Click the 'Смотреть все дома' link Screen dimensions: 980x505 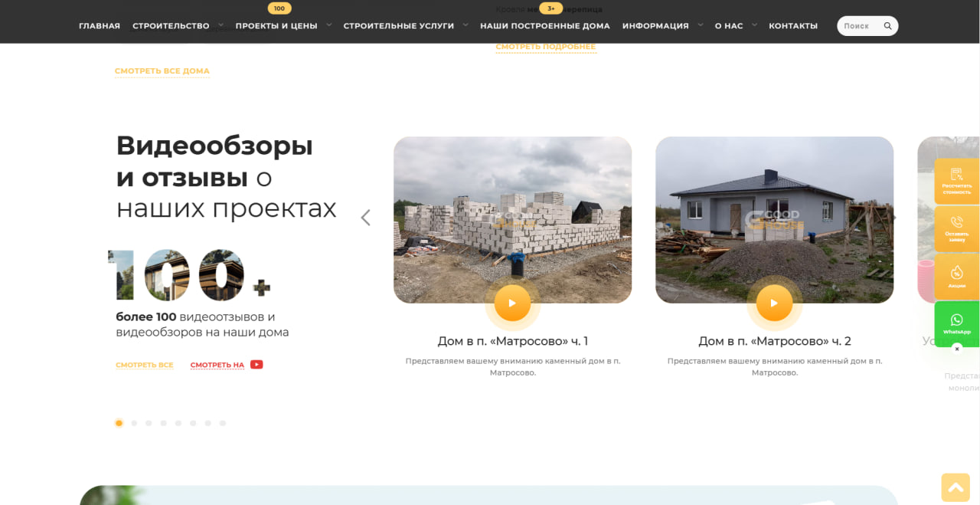(x=162, y=71)
